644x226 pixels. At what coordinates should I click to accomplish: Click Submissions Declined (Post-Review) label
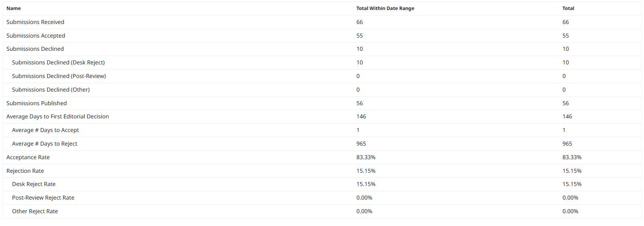coord(59,76)
